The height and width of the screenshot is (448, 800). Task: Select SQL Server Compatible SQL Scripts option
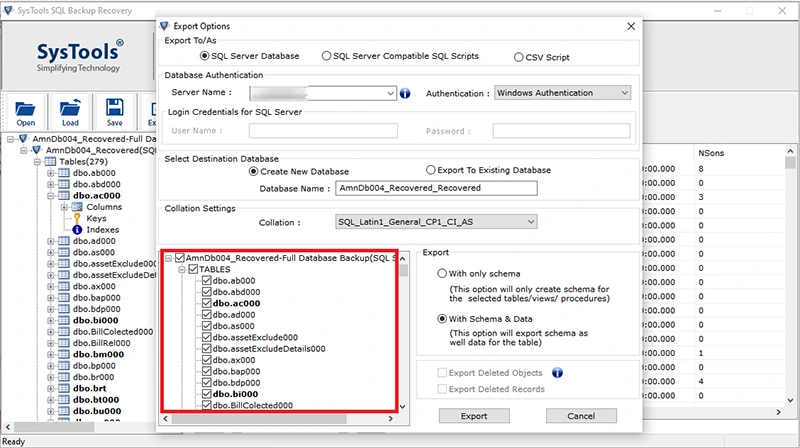(326, 56)
